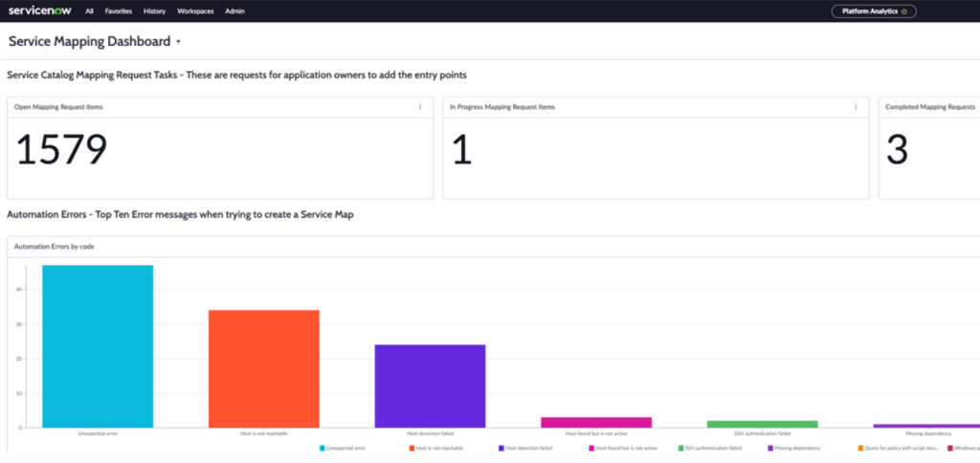Open the Workspaces menu
The width and height of the screenshot is (980, 463).
pos(195,11)
